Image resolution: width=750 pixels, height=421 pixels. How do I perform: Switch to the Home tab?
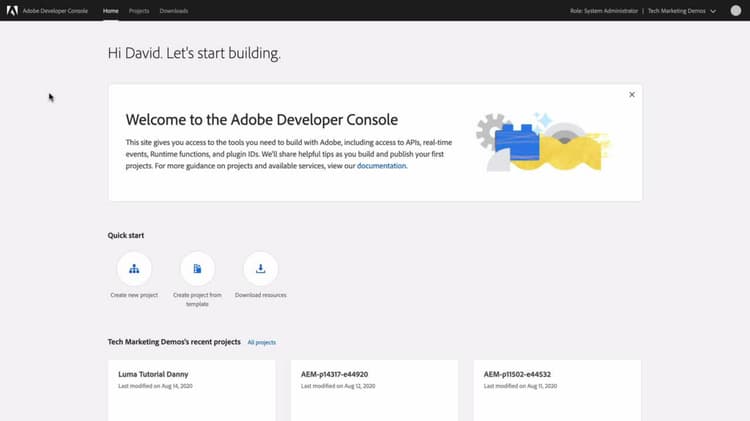(110, 11)
